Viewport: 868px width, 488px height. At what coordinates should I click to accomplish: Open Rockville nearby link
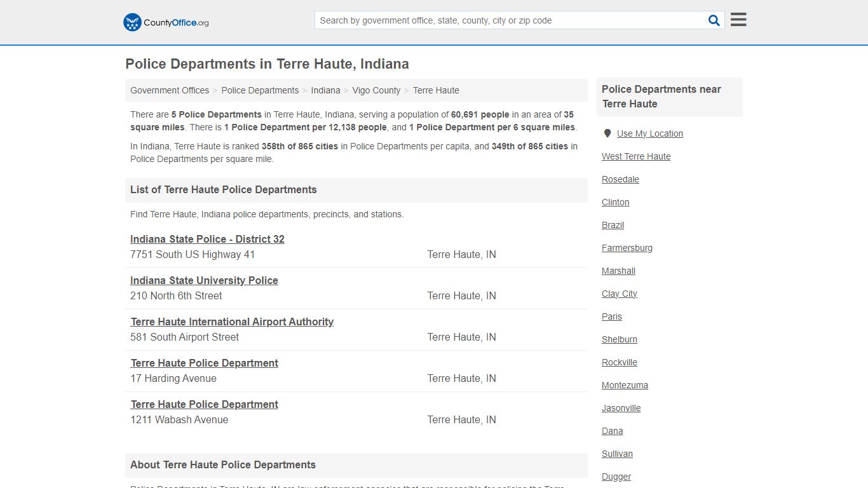(620, 362)
